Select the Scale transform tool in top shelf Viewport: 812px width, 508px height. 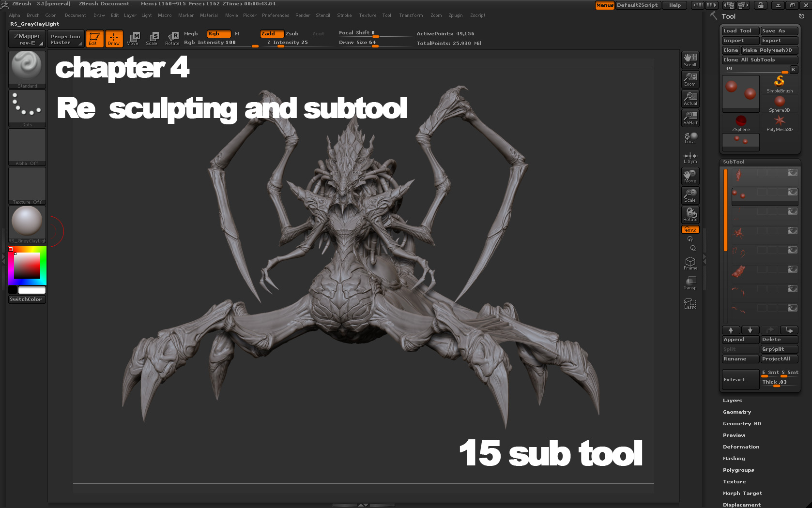152,39
